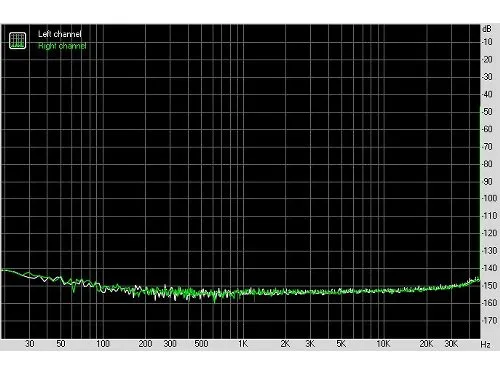500x375 pixels.
Task: Click the -50 dB level label
Action: pyautogui.click(x=487, y=112)
